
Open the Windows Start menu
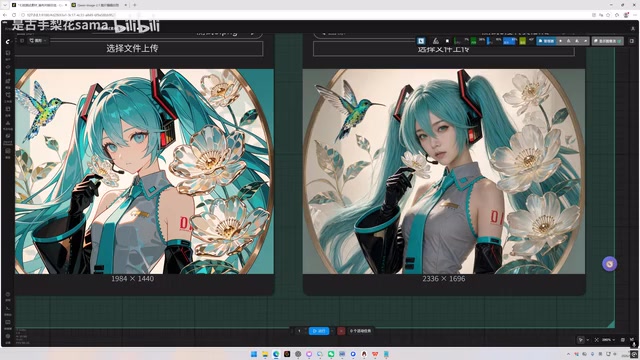253,354
